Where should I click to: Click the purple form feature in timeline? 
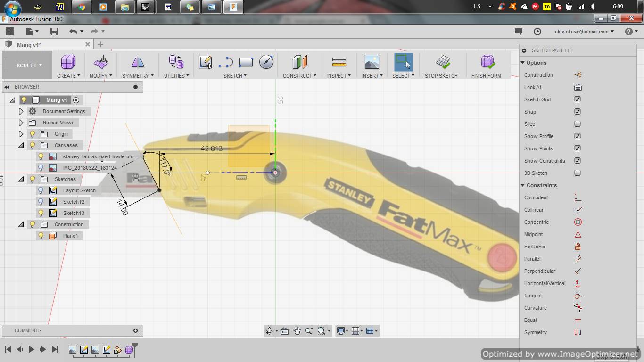point(129,350)
